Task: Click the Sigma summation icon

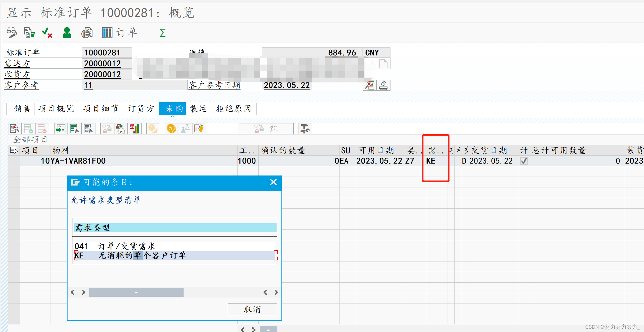Action: [x=162, y=33]
